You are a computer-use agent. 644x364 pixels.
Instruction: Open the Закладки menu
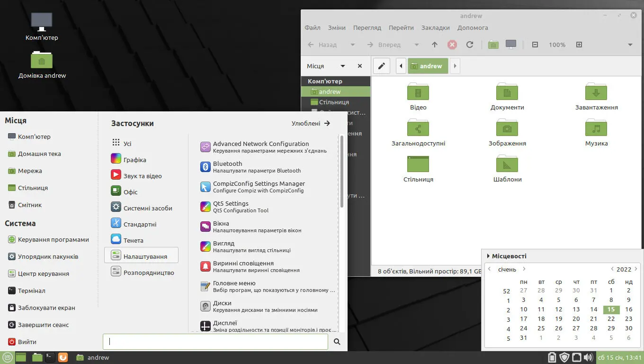[x=436, y=27]
